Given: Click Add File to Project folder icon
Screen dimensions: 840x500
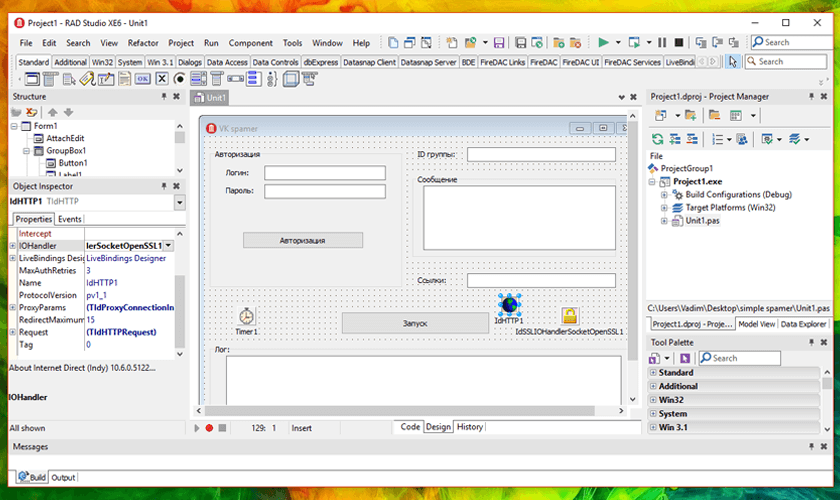Looking at the screenshot, I should [559, 42].
